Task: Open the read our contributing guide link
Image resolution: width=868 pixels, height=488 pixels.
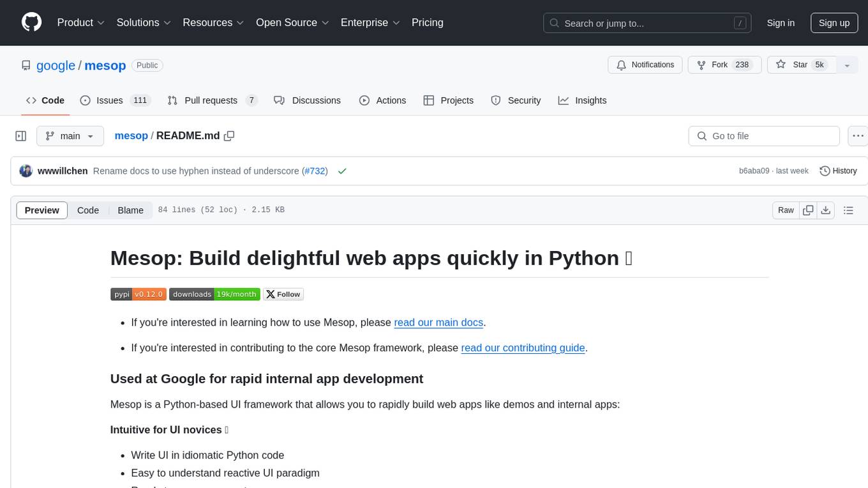Action: [x=523, y=348]
